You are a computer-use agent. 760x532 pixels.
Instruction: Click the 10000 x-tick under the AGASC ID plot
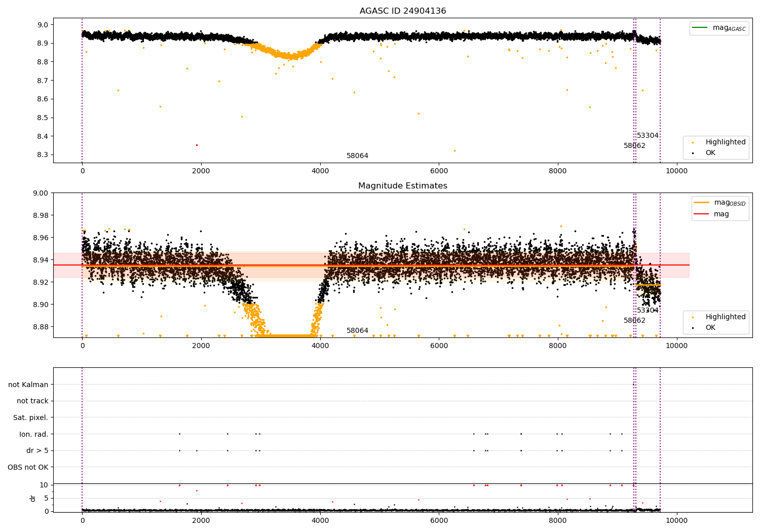pos(677,171)
